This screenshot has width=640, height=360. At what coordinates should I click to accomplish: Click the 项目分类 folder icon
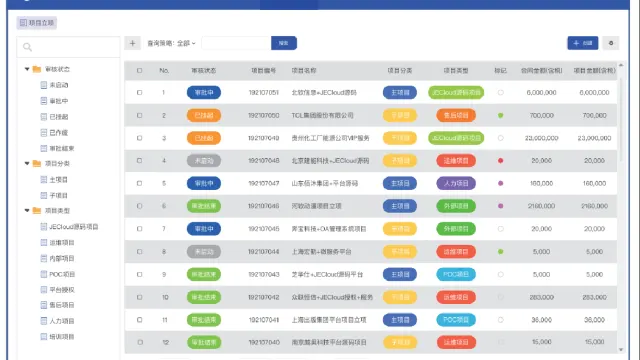click(x=37, y=163)
